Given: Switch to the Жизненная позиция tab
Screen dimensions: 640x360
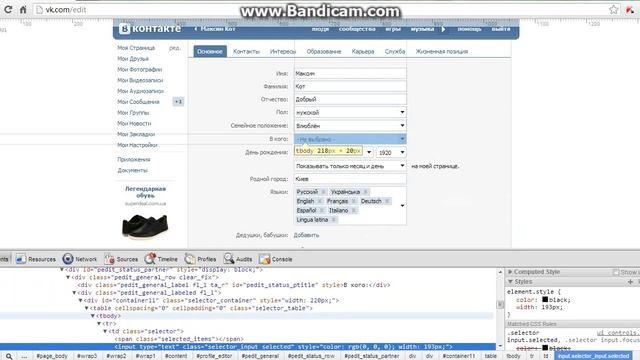Looking at the screenshot, I should 442,51.
